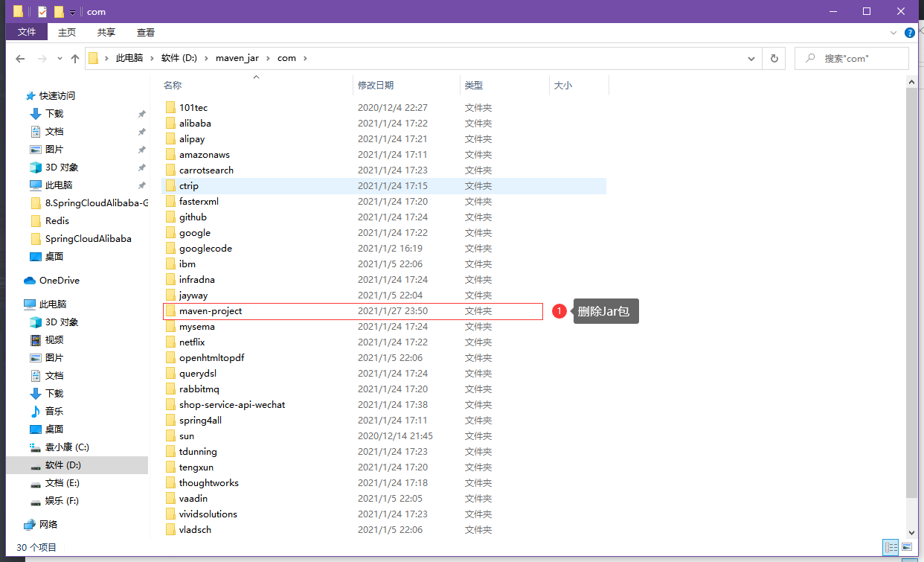
Task: Open pinned 图片 under quick access
Action: (x=54, y=149)
